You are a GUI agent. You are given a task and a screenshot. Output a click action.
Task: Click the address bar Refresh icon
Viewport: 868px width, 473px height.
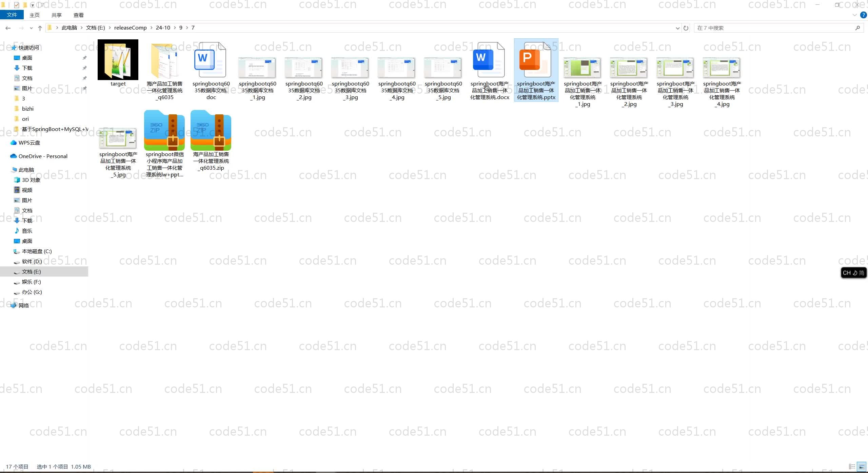tap(686, 28)
